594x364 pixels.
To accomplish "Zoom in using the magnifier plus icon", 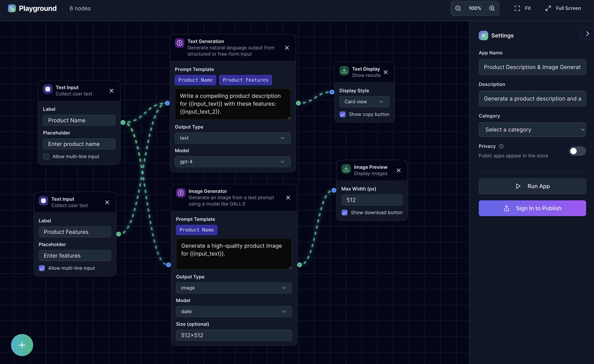I will [492, 8].
